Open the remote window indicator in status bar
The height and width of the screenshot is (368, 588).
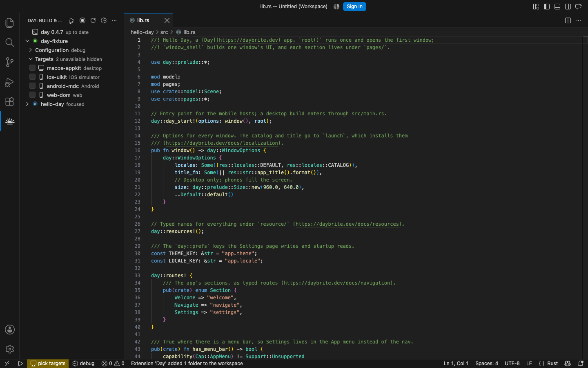click(7, 364)
